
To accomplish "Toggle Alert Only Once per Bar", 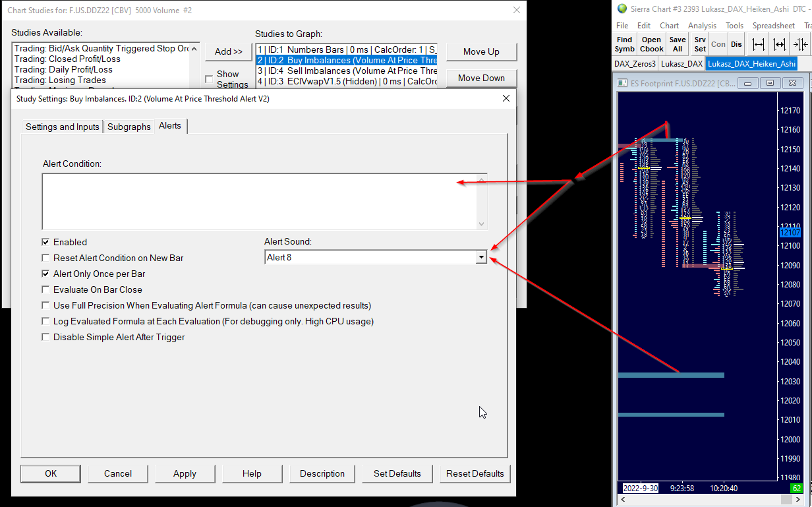I will coord(45,274).
